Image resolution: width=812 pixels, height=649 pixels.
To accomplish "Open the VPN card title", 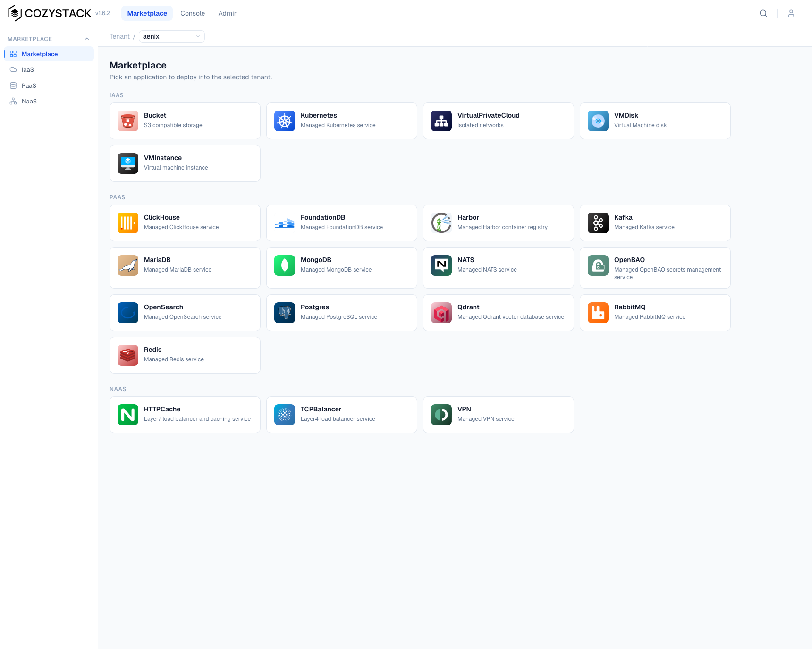I will click(464, 409).
